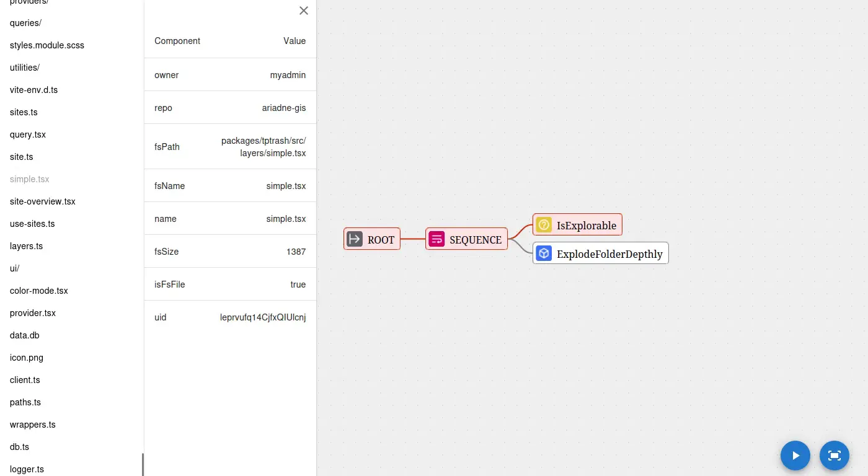
Task: Click the uid value leprvufq14CjfxQIUlcnj
Action: click(263, 317)
